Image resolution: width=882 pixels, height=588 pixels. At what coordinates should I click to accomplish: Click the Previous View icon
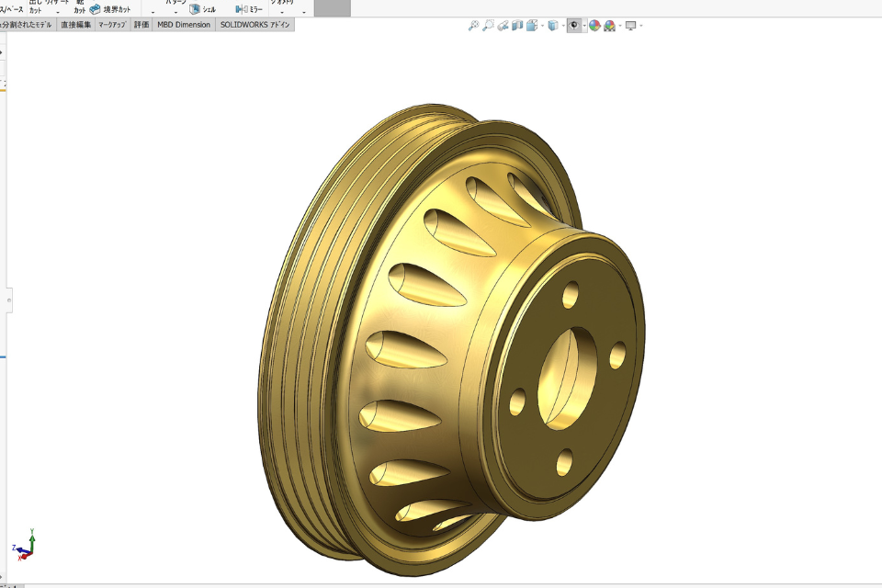point(503,26)
